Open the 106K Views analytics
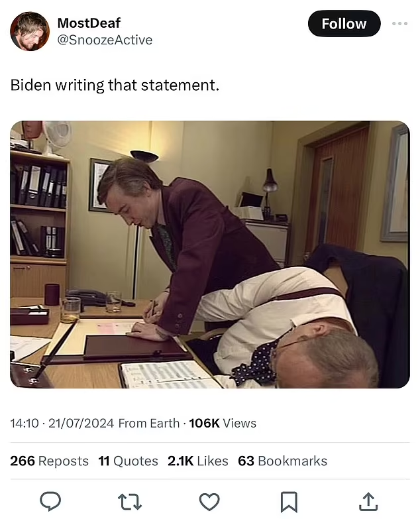The image size is (420, 519). (223, 423)
